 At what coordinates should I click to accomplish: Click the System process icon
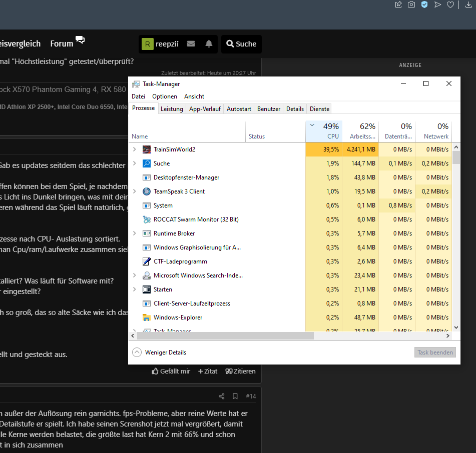pos(147,205)
